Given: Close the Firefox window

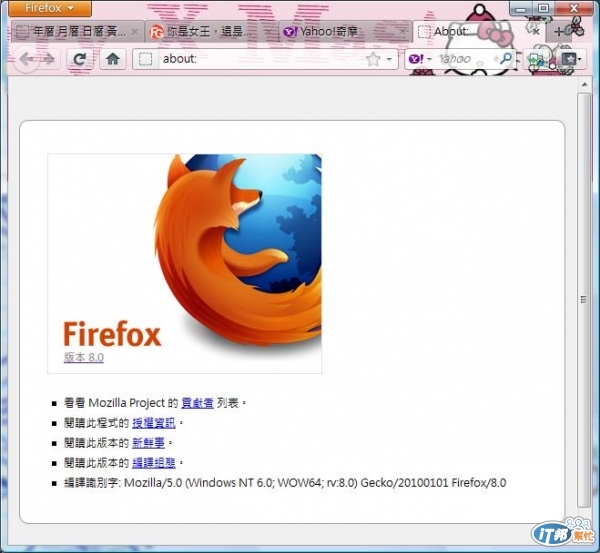Looking at the screenshot, I should point(573,8).
